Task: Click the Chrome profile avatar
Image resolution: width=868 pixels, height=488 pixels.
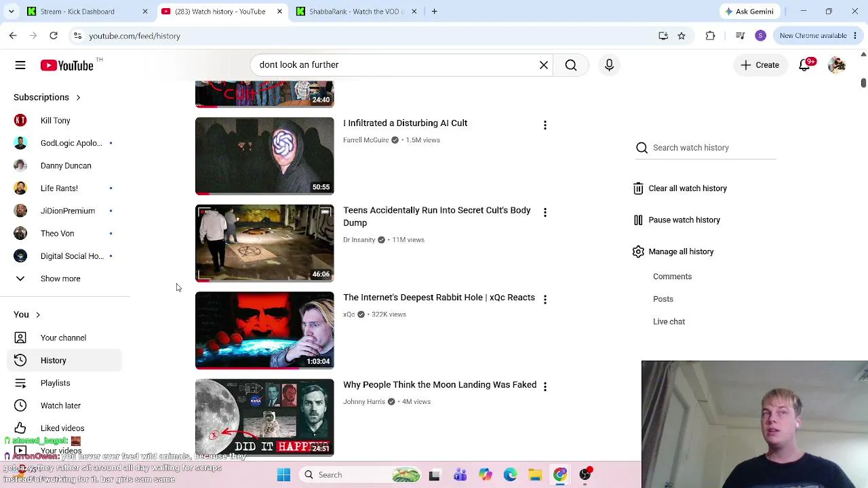Action: [x=760, y=36]
